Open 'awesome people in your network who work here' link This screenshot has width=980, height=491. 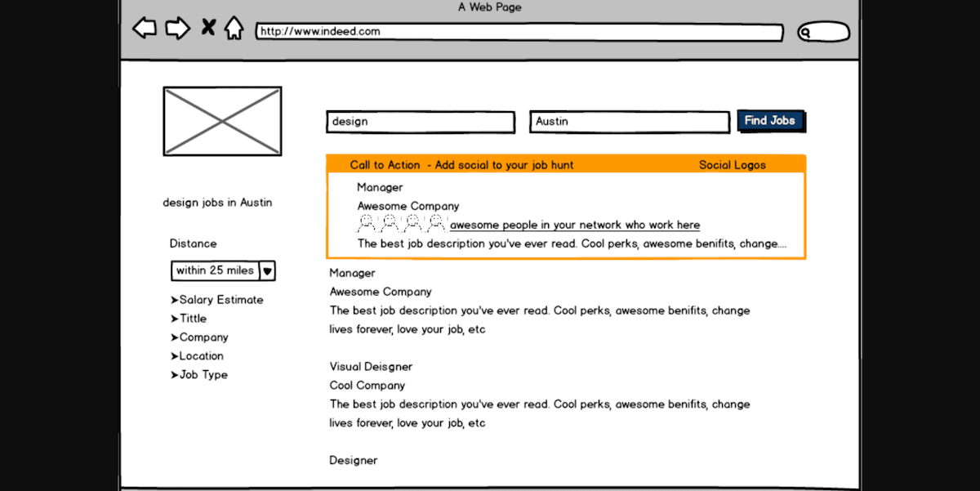pyautogui.click(x=575, y=225)
